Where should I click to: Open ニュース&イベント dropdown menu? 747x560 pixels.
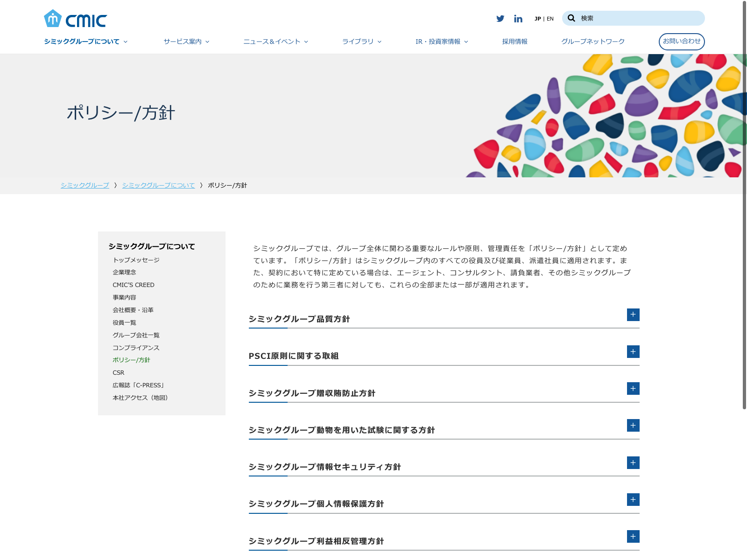(275, 42)
